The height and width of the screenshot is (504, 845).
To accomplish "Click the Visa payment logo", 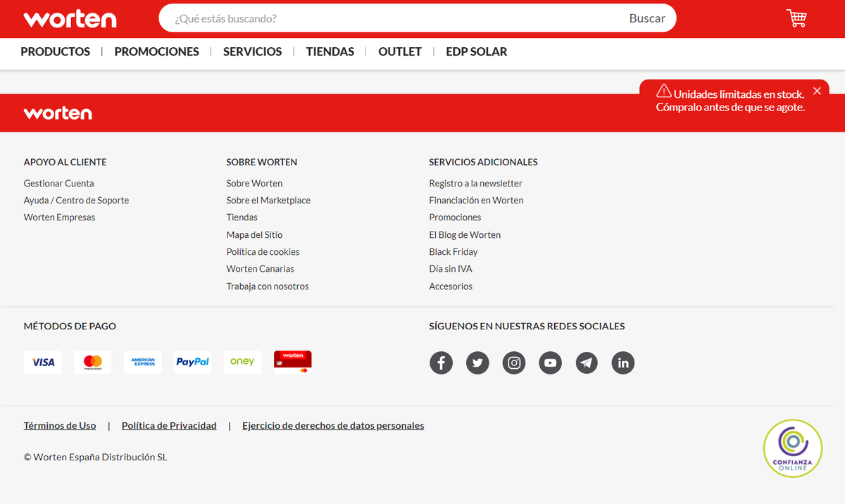I will point(43,362).
